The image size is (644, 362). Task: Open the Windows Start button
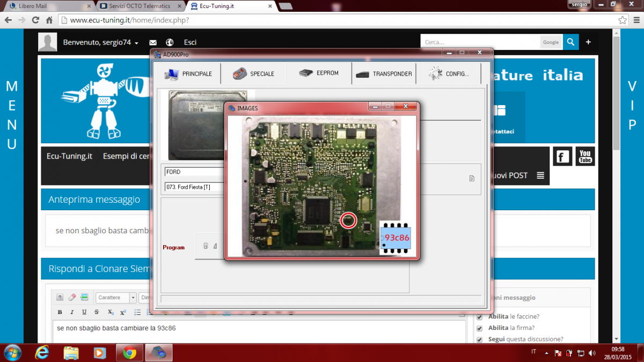[x=12, y=353]
